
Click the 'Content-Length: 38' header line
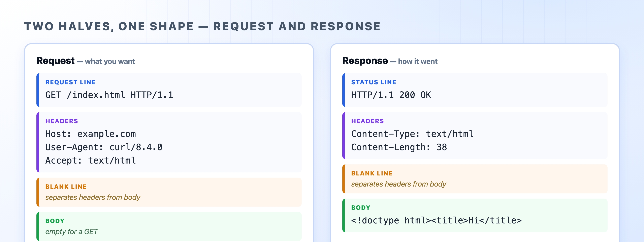point(399,147)
